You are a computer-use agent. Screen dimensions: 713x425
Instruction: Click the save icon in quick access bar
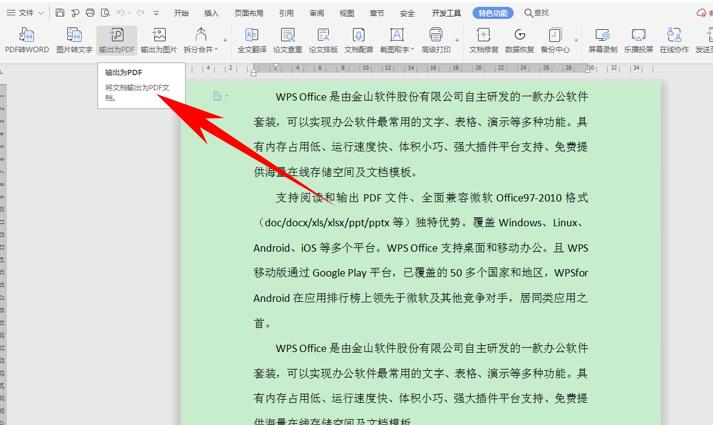(x=60, y=13)
